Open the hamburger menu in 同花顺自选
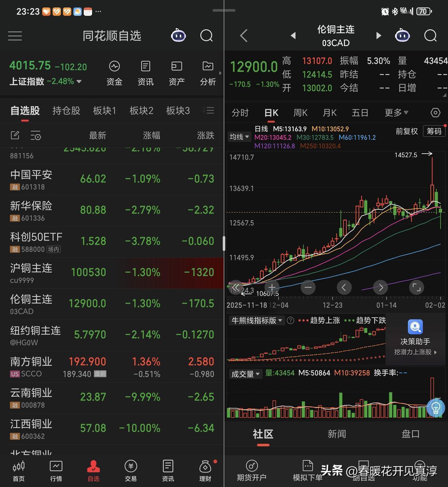This screenshot has height=487, width=448. (15, 36)
